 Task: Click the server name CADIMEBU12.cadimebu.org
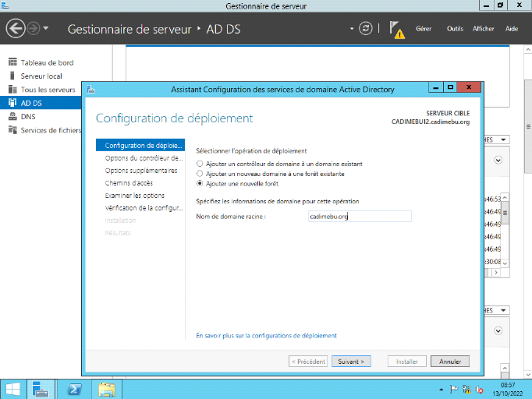[x=431, y=122]
